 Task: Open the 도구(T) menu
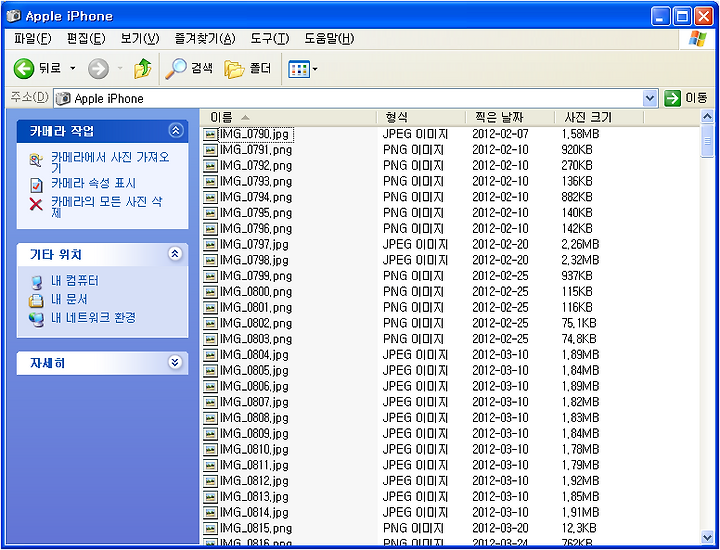[x=270, y=39]
